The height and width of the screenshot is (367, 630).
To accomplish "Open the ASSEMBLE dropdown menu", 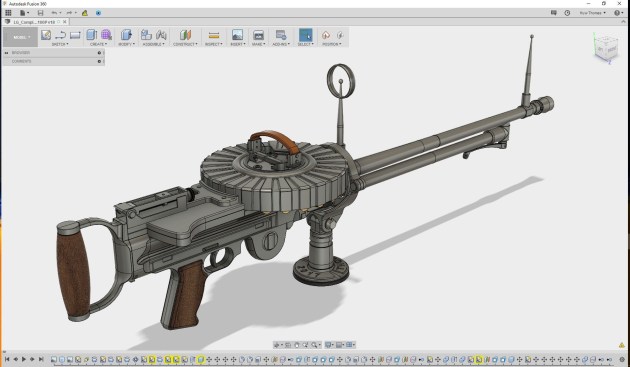I will tap(154, 44).
